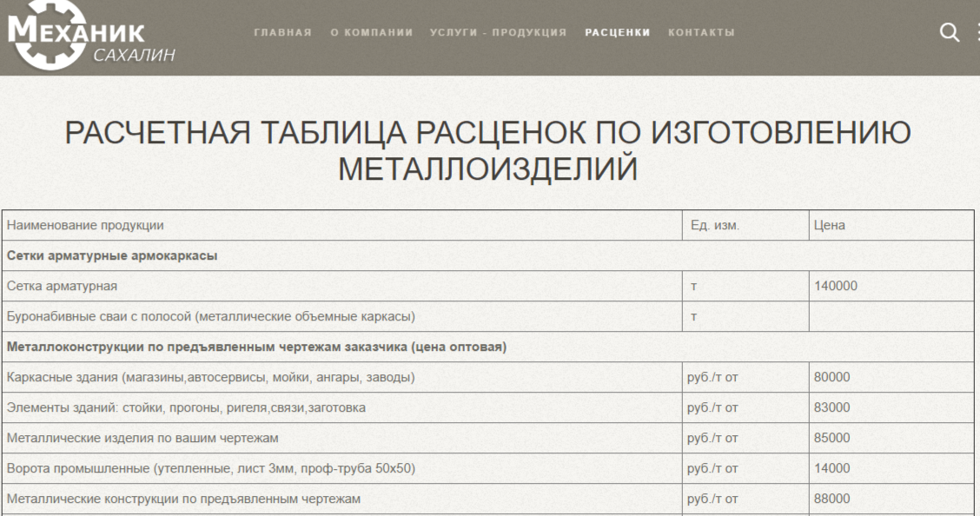This screenshot has width=980, height=516.
Task: Open О КОМПАНИИ menu item
Action: point(372,32)
